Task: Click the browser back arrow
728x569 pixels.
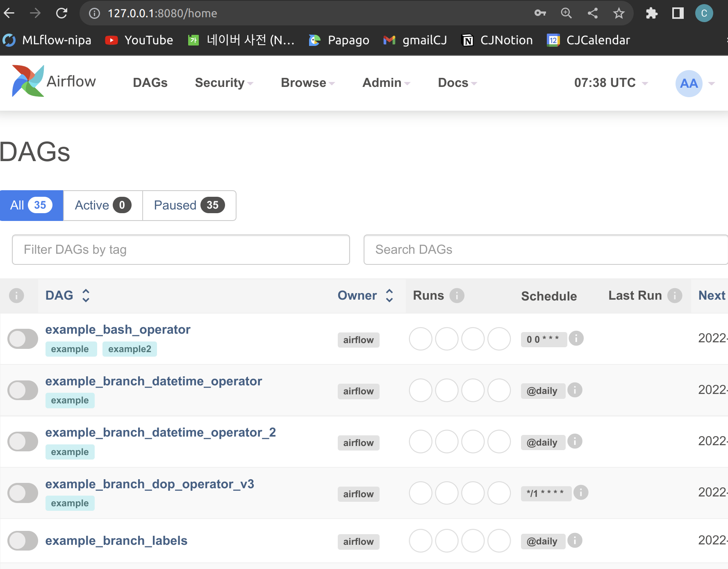Action: click(9, 13)
